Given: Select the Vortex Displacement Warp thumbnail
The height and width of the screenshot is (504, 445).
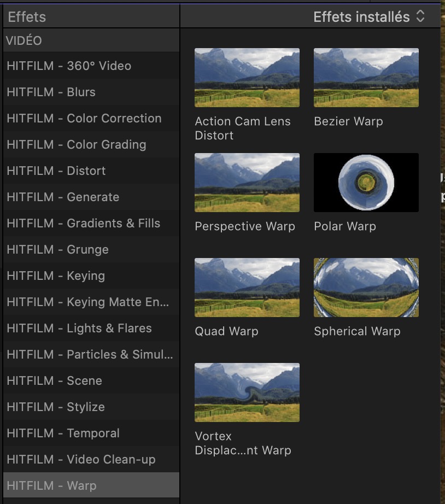Looking at the screenshot, I should coord(247,392).
